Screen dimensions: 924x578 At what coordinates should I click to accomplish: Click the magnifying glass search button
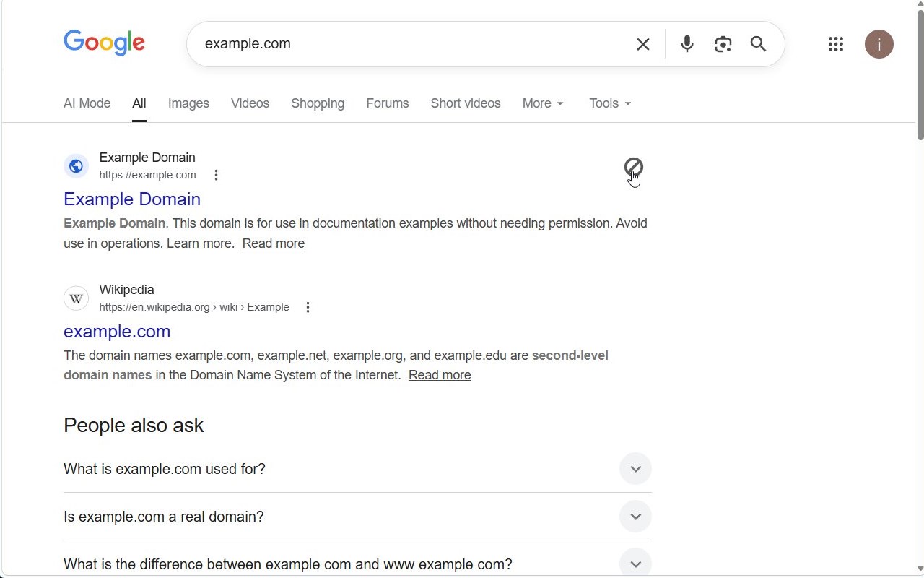(758, 44)
